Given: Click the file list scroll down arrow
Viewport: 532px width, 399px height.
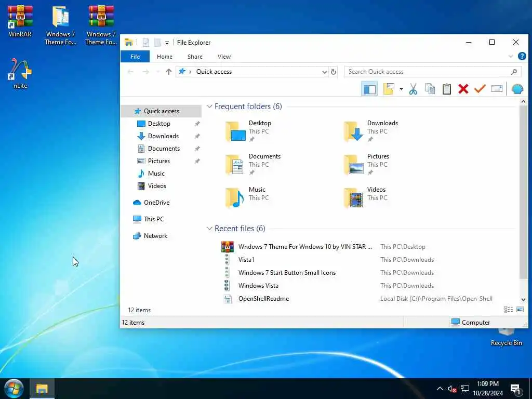Looking at the screenshot, I should (x=523, y=300).
